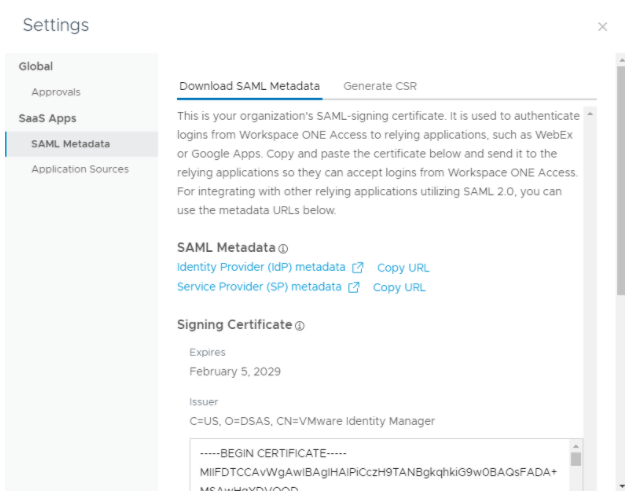
Task: Open the Identity Provider (IdP) metadata link
Action: pyautogui.click(x=259, y=268)
